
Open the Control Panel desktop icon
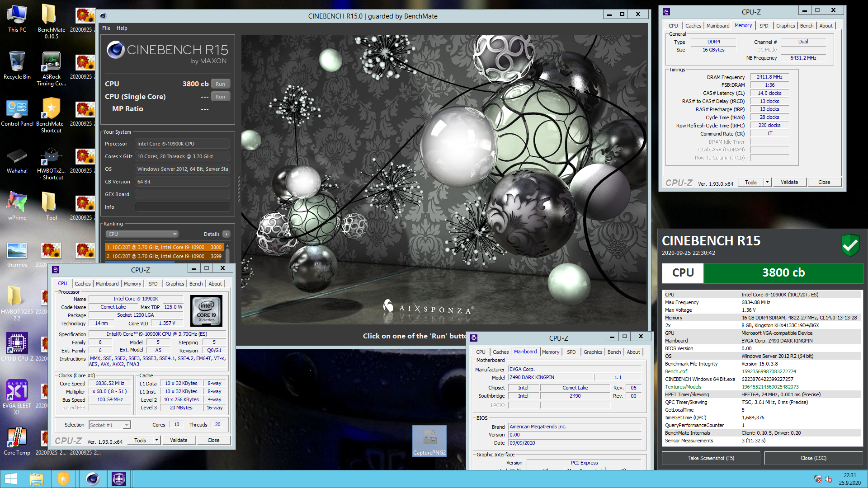click(17, 112)
